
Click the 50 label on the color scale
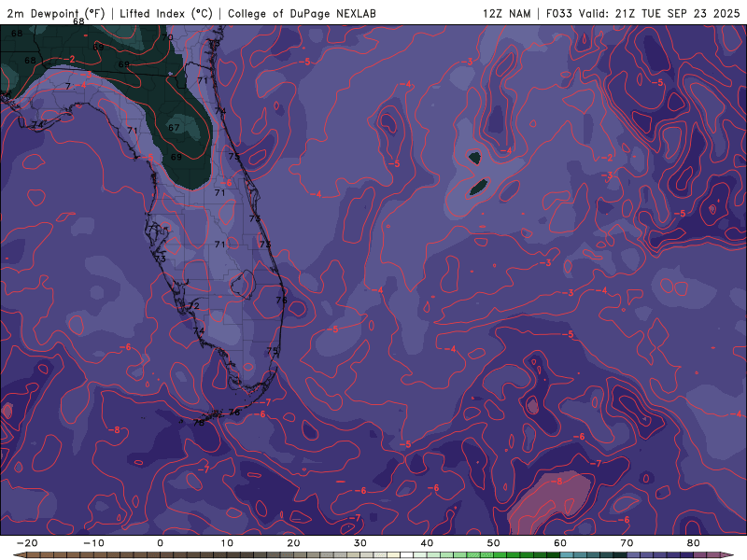click(x=494, y=543)
